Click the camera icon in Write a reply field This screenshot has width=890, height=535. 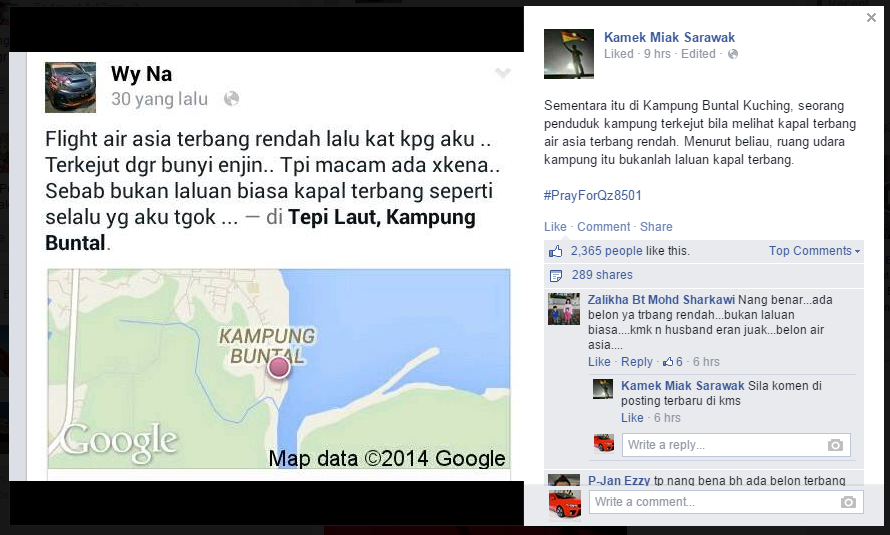click(x=835, y=445)
